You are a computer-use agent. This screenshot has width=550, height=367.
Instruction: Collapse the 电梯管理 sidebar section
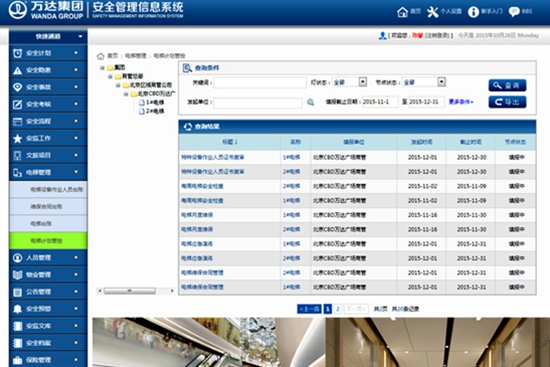pos(48,172)
